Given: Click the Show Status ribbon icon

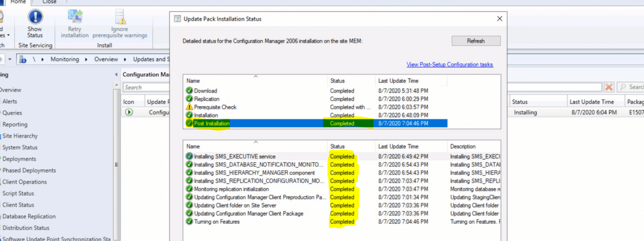Looking at the screenshot, I should tap(35, 16).
